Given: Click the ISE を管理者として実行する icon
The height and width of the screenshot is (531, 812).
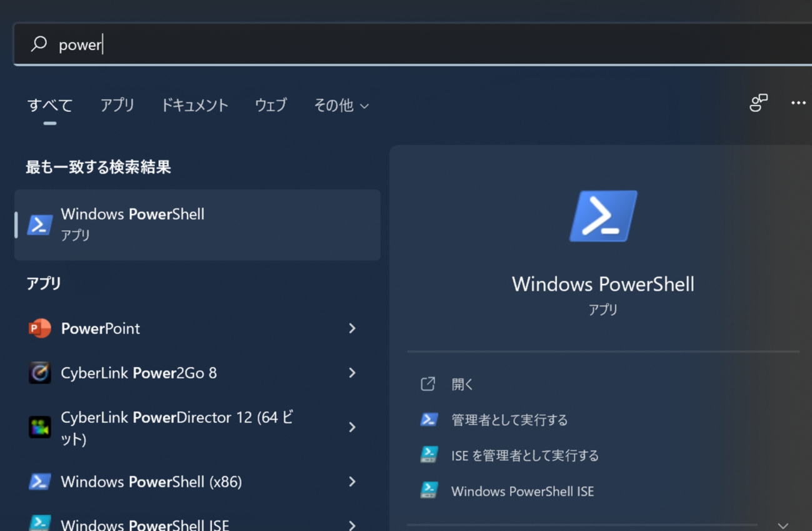Looking at the screenshot, I should pyautogui.click(x=429, y=455).
